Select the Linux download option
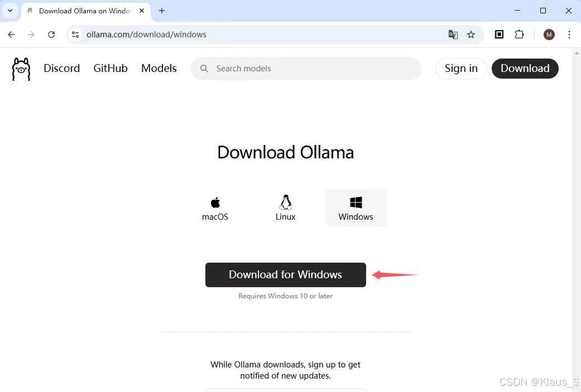Screen dimensions: 581x392 pyautogui.click(x=285, y=209)
